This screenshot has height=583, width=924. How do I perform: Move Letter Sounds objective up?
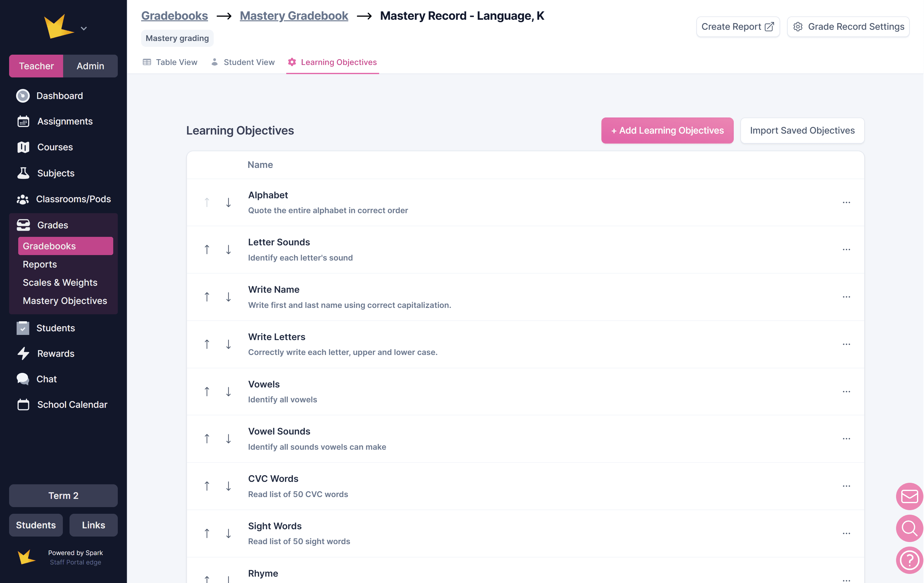click(x=207, y=250)
